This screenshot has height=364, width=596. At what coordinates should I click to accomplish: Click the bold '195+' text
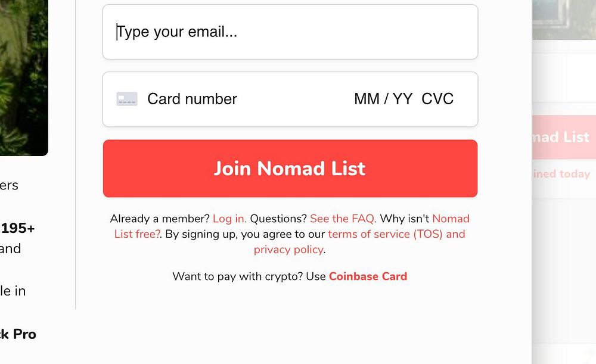(x=18, y=228)
